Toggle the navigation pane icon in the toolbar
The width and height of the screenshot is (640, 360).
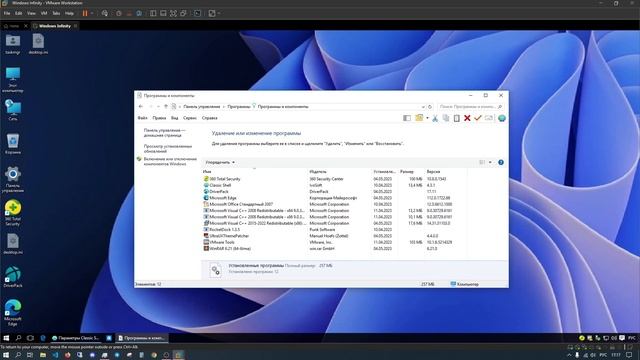(x=407, y=118)
